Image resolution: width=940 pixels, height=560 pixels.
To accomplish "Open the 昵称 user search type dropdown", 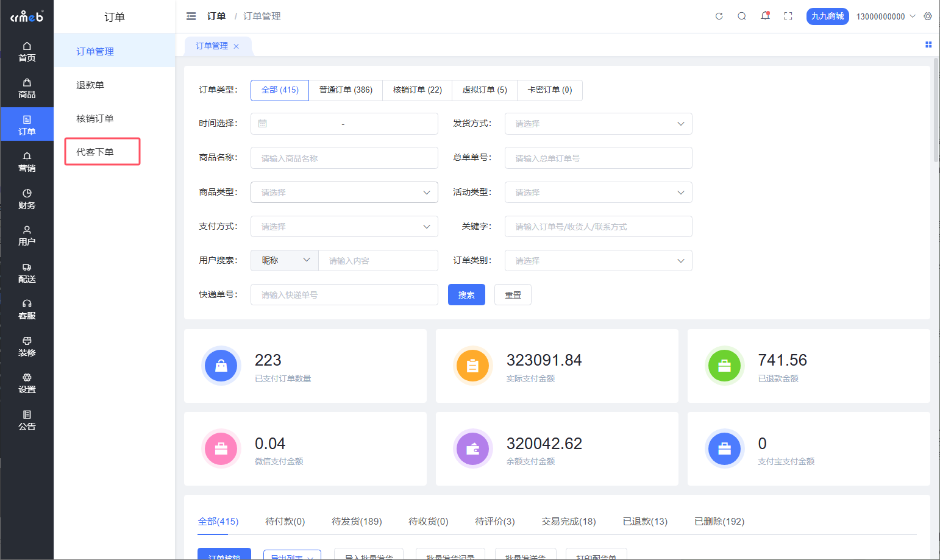I will tap(285, 261).
